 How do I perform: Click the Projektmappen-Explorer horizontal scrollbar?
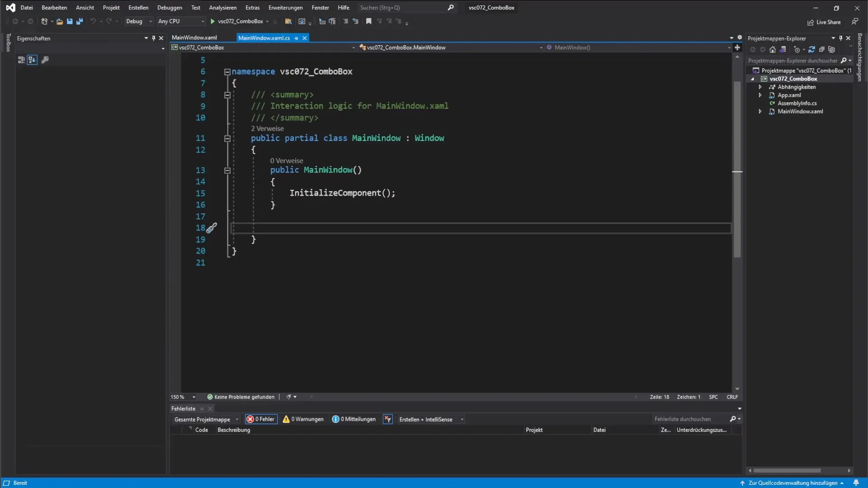[x=787, y=470]
